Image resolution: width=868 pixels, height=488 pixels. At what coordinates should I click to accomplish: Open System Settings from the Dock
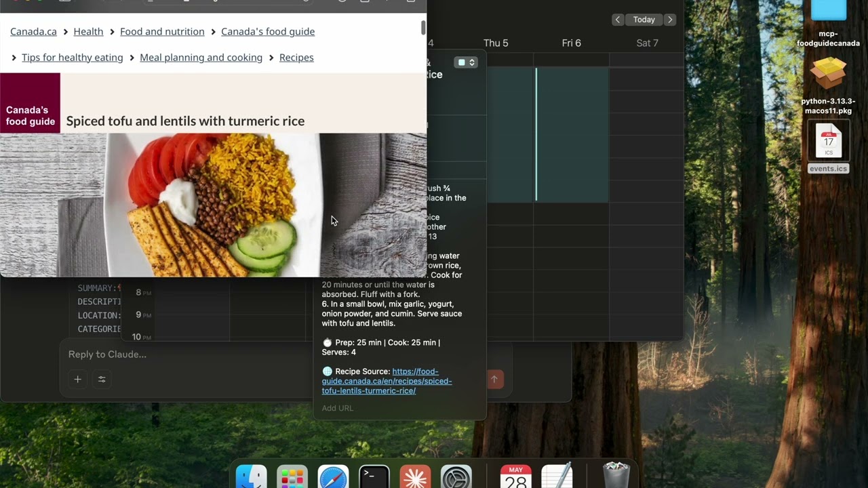456,478
